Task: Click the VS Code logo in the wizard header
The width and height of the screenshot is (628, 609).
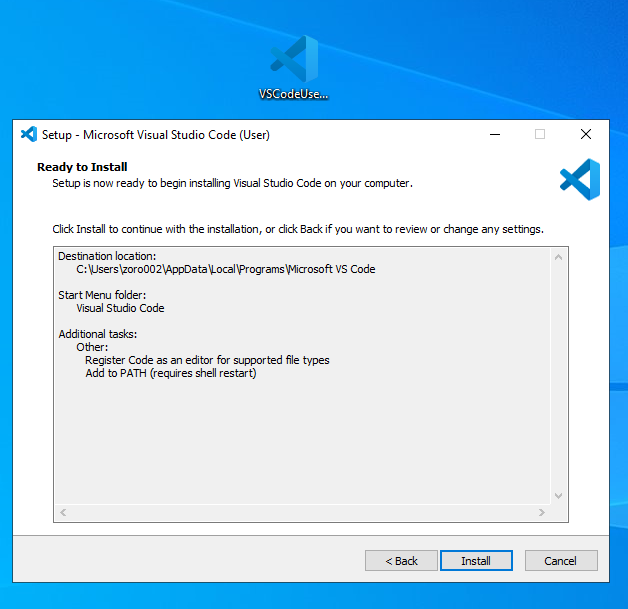Action: [580, 179]
